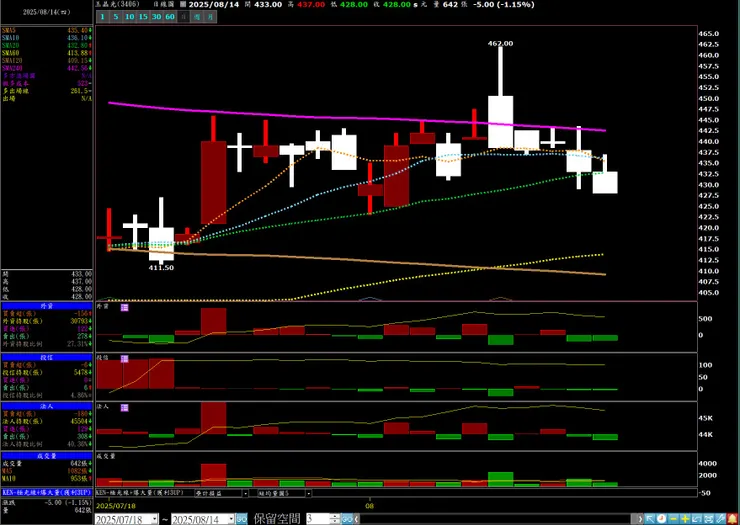The image size is (740, 525).
Task: Click the SMA10 legend entry
Action: pyautogui.click(x=47, y=38)
